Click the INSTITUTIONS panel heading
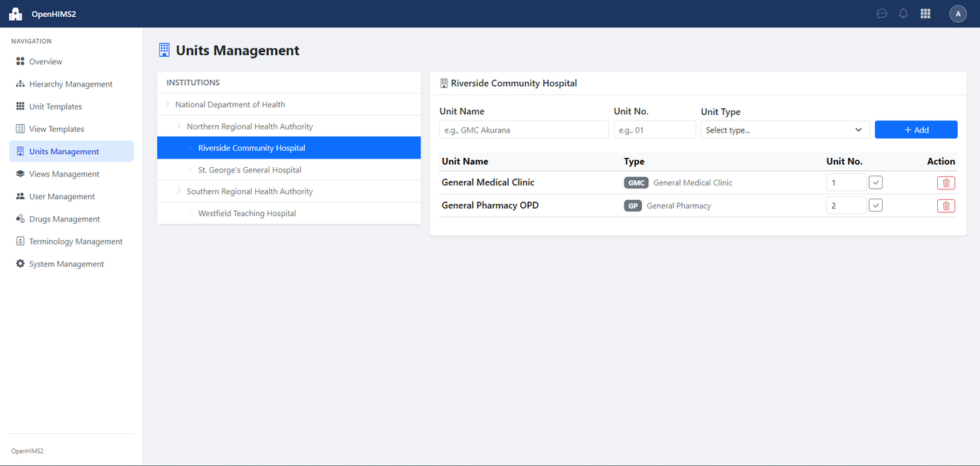Viewport: 980px width, 466px height. 193,82
